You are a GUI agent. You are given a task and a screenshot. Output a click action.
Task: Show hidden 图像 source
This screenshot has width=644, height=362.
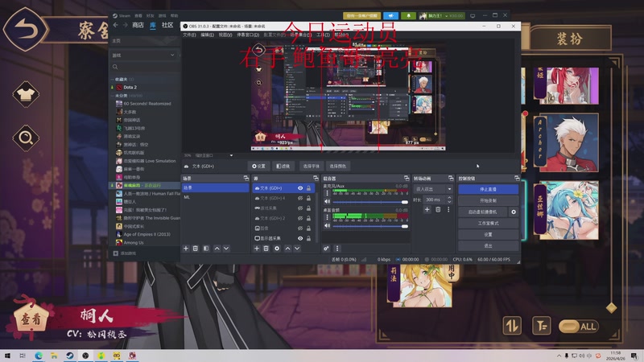(300, 228)
